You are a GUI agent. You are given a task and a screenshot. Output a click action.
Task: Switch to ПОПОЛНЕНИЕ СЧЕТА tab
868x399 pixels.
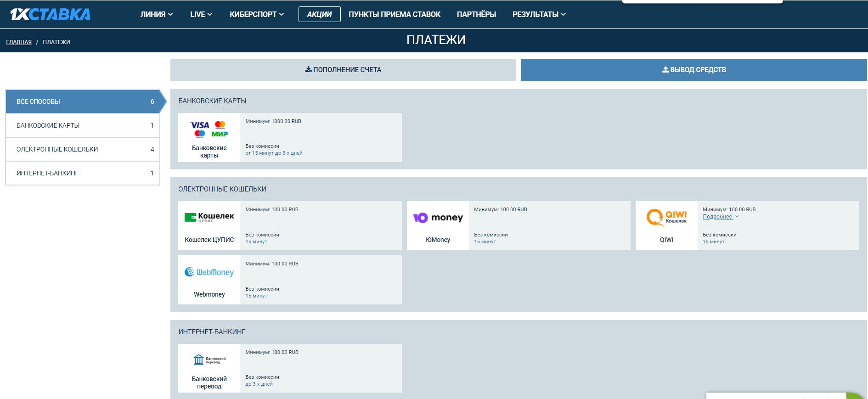tap(343, 70)
